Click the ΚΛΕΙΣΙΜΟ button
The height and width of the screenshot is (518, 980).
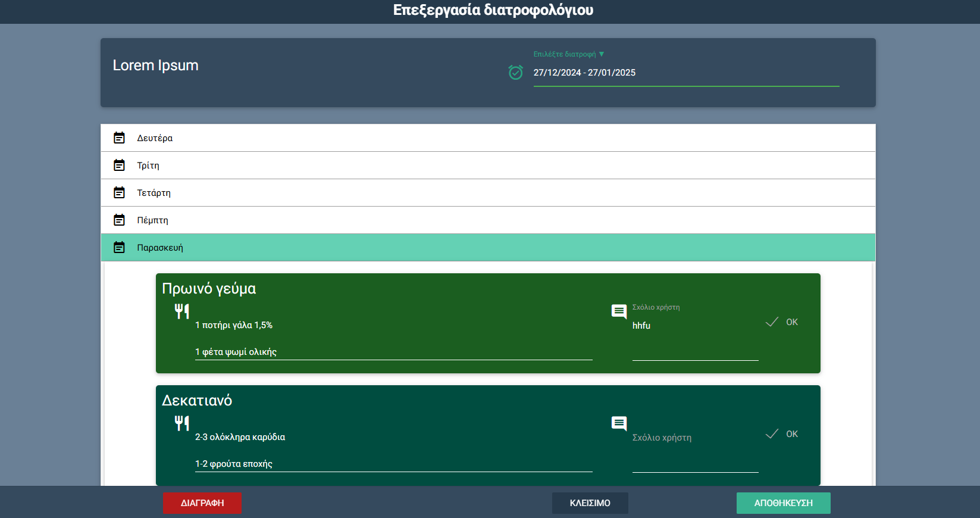click(x=590, y=503)
